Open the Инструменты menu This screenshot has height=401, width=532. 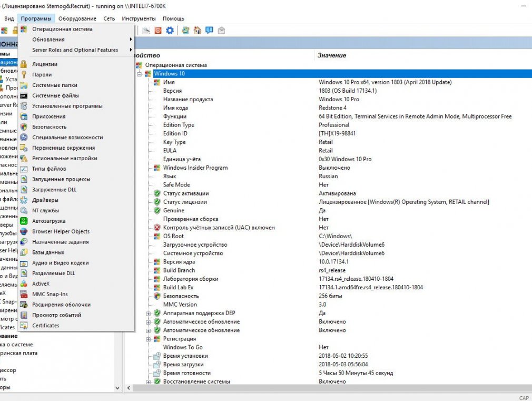(x=139, y=18)
